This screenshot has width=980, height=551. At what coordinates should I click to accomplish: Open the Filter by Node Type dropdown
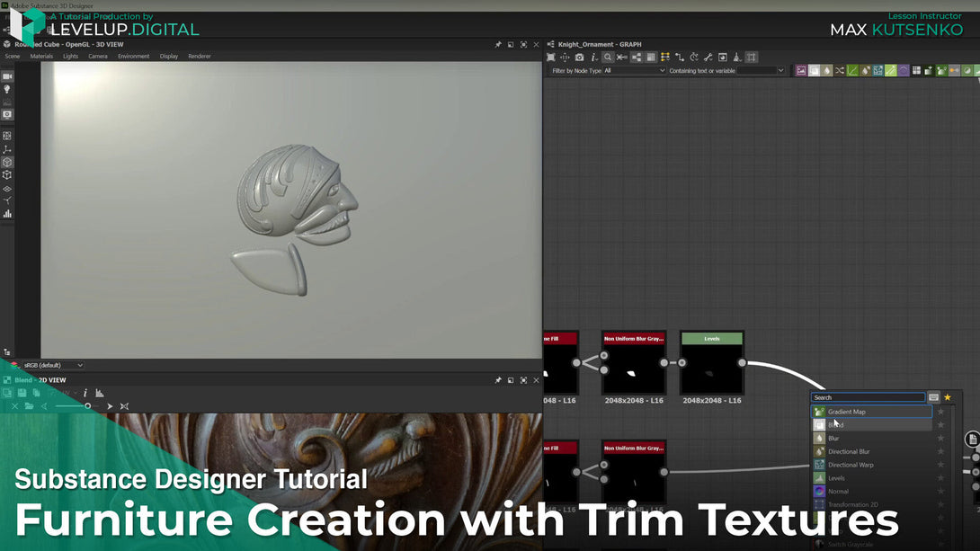click(635, 71)
